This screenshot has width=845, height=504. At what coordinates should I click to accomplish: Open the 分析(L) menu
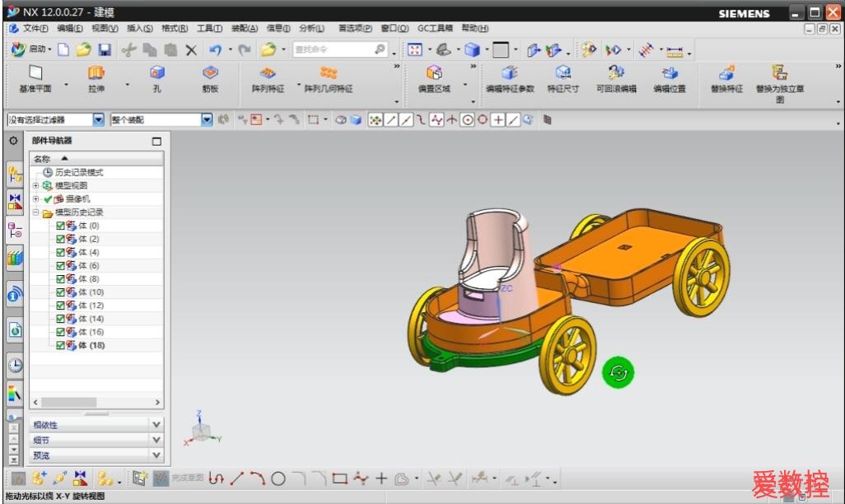311,28
